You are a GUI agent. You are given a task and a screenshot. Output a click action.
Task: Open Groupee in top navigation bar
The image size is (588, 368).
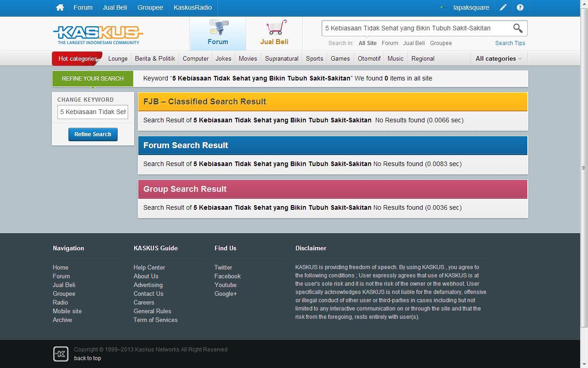(150, 7)
